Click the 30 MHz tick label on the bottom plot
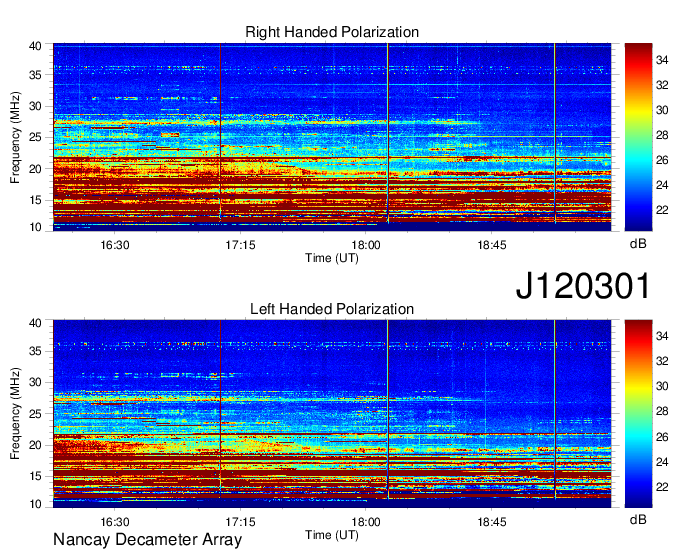The image size is (680, 552). click(35, 382)
